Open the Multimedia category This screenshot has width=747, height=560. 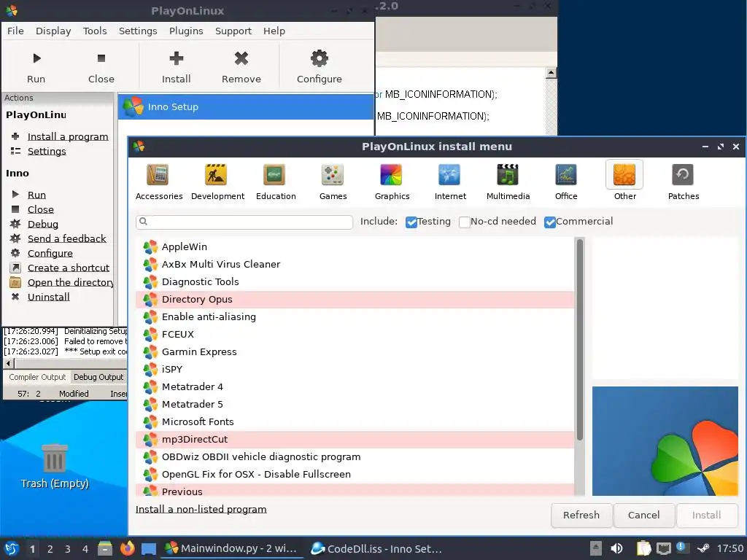[x=508, y=182]
